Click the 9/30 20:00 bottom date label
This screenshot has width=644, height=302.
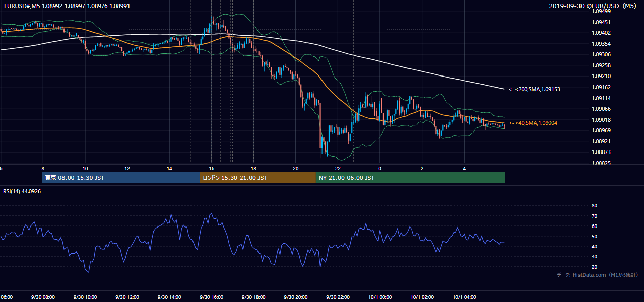click(x=295, y=297)
